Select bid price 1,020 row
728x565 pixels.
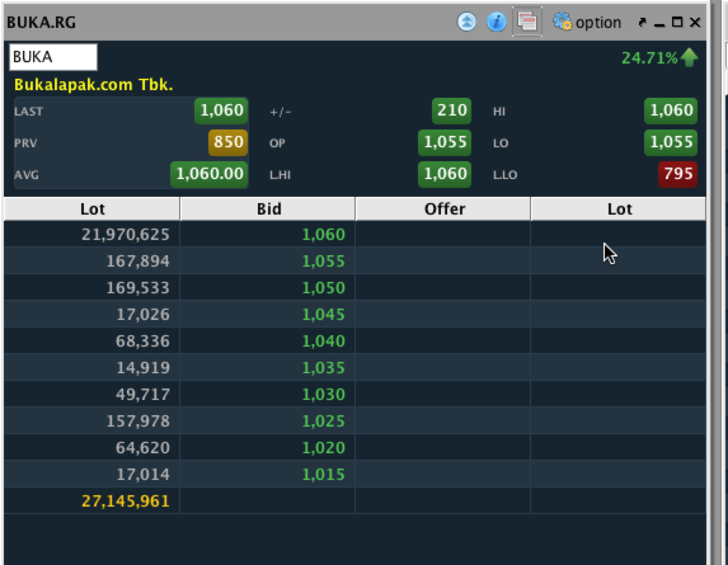tap(323, 448)
